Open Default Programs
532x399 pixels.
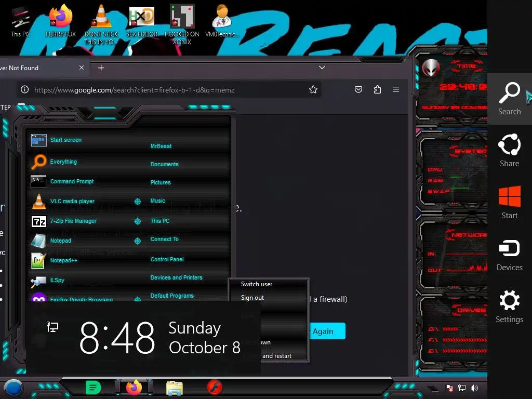point(172,296)
